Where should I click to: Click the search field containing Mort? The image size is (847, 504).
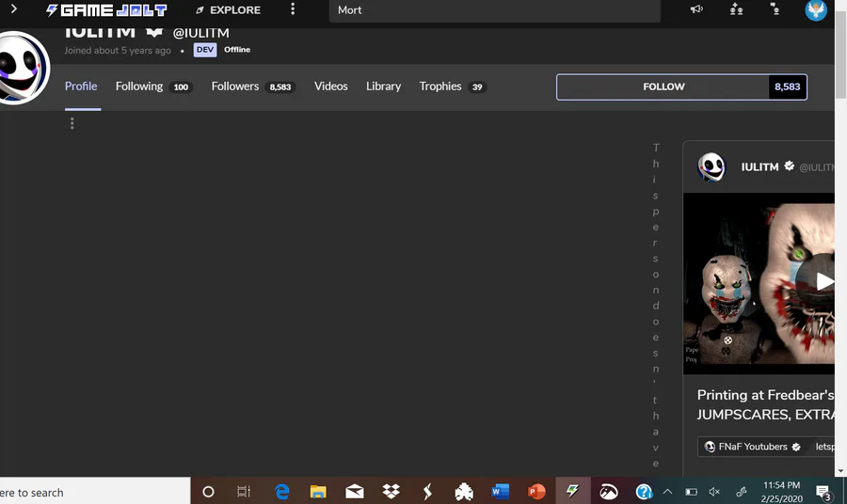(494, 10)
